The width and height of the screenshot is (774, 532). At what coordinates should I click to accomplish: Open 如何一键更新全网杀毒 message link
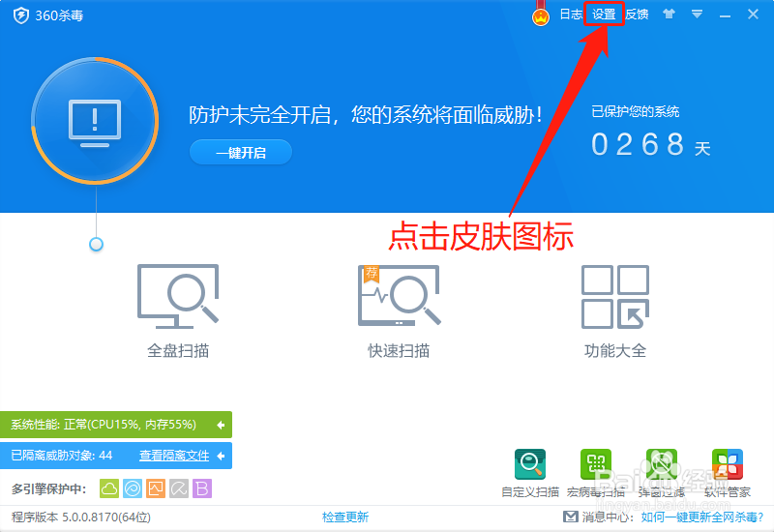(702, 517)
